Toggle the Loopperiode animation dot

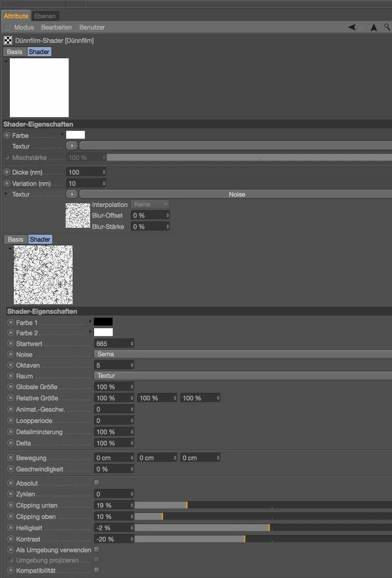tap(11, 421)
